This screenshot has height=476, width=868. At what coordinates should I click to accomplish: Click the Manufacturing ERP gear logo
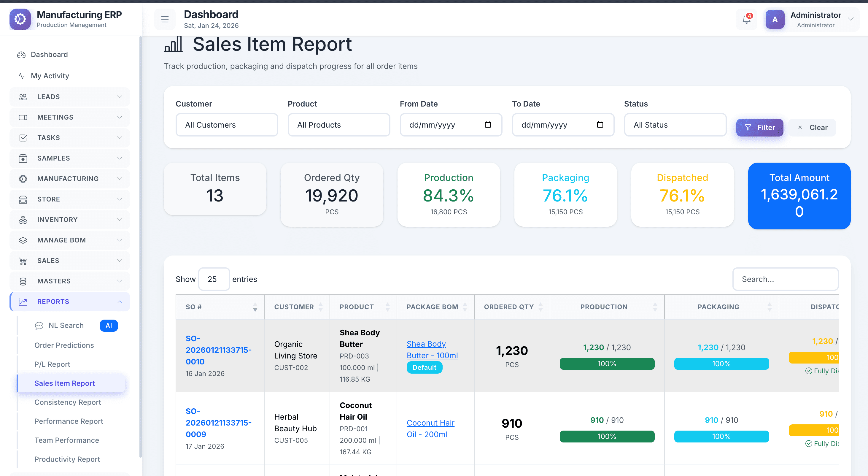(x=20, y=19)
